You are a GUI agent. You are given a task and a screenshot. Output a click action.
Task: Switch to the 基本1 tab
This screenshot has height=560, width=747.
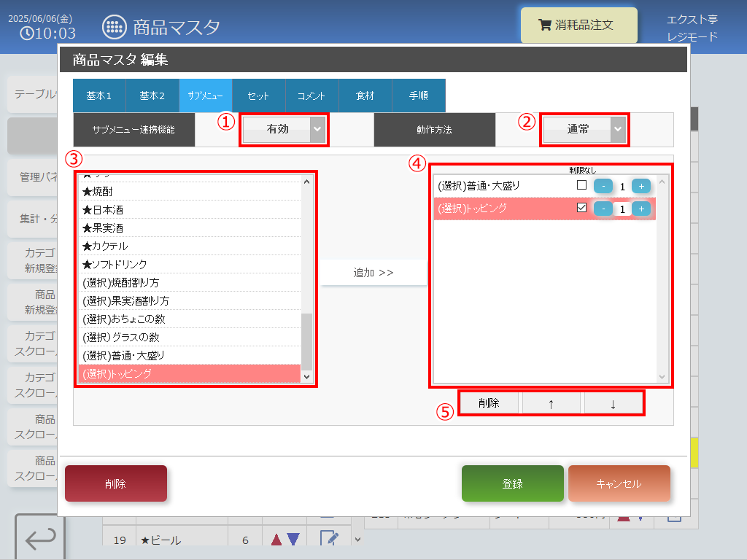pos(99,96)
